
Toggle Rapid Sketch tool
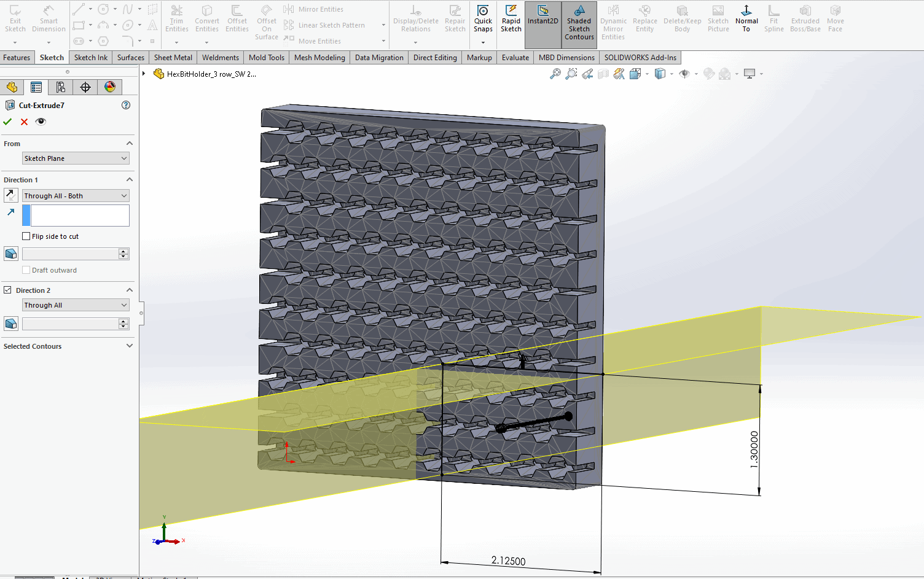coord(511,18)
